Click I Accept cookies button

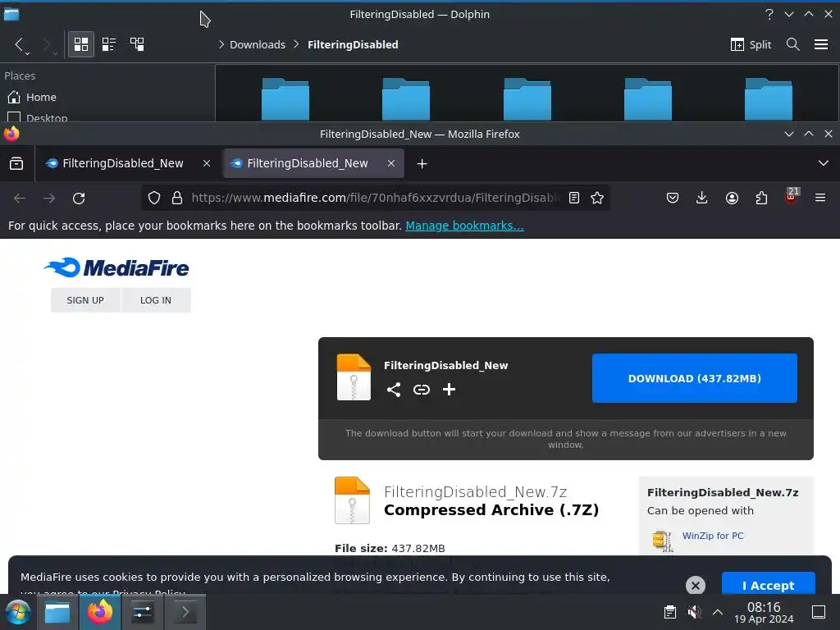coord(768,584)
